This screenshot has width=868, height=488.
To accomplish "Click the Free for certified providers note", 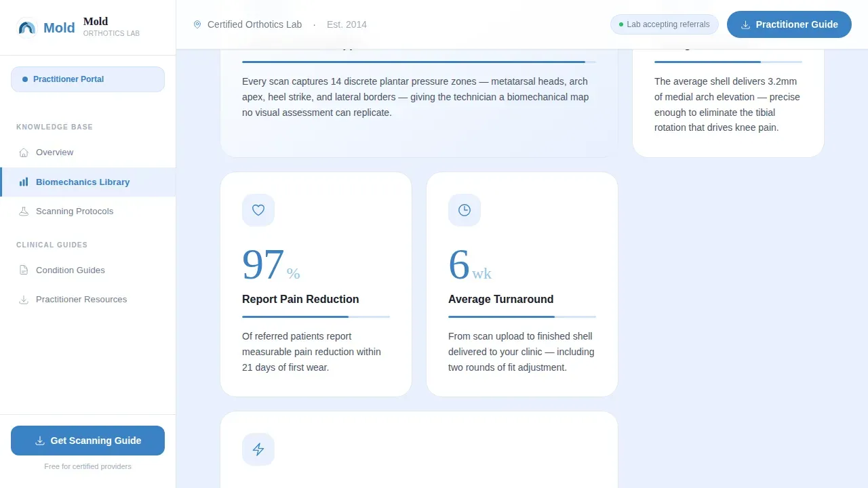I will pos(87,466).
